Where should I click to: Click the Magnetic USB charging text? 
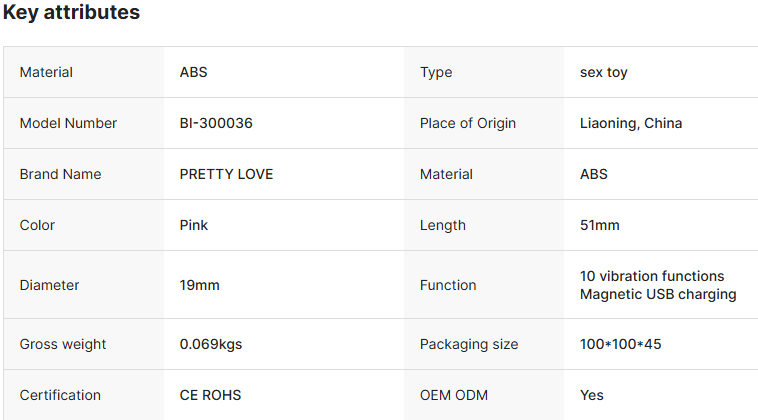[x=658, y=294]
